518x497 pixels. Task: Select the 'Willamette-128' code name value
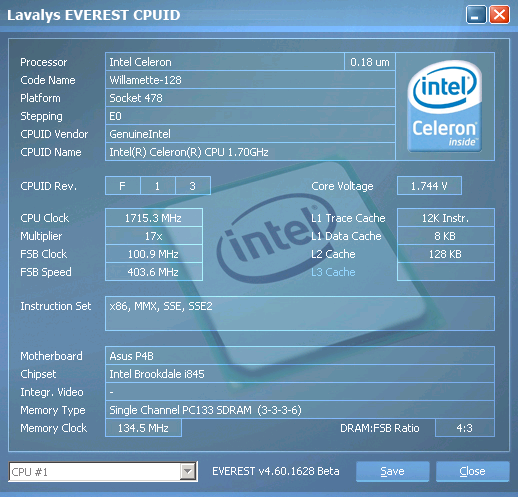click(250, 80)
